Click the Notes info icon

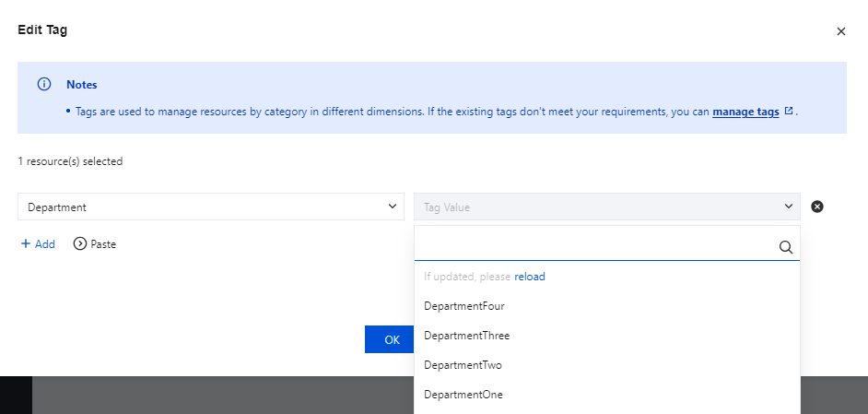pos(43,84)
